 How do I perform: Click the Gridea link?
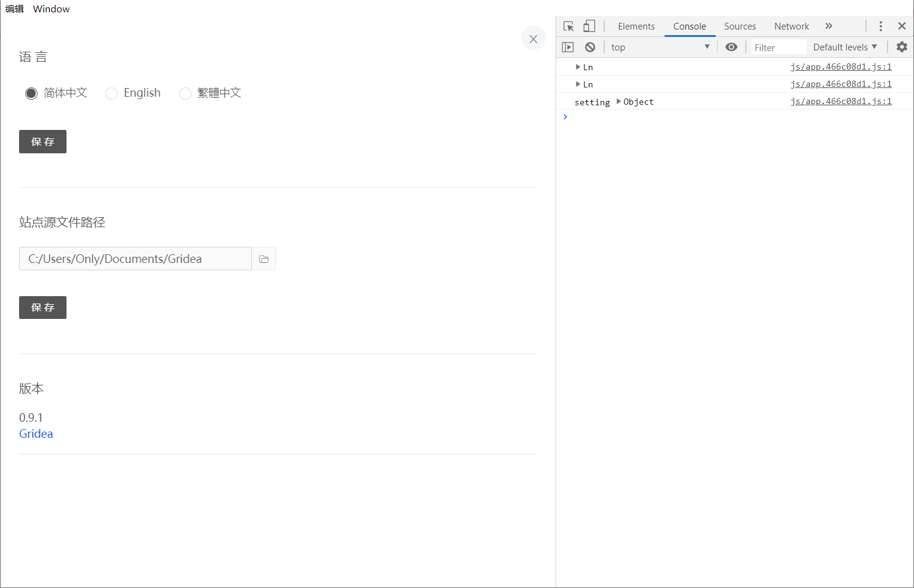point(36,433)
